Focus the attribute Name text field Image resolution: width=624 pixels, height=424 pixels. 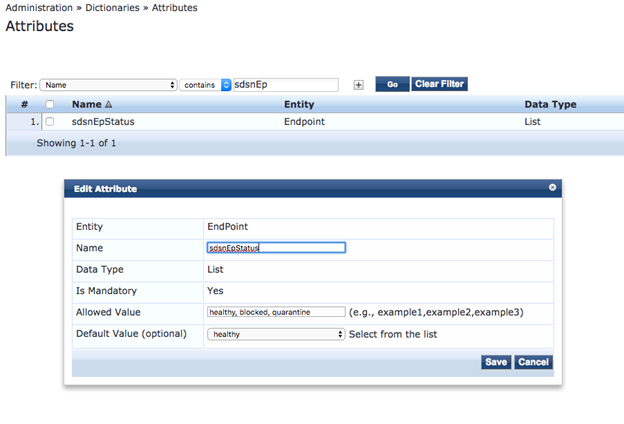click(x=275, y=248)
